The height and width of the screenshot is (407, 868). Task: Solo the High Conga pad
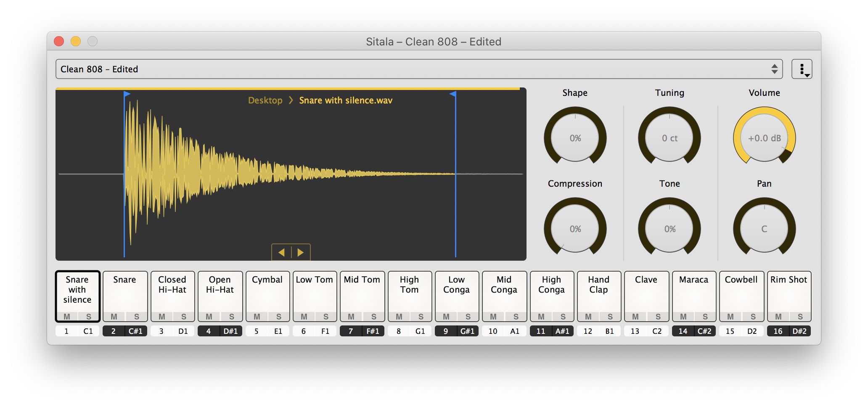coord(564,317)
